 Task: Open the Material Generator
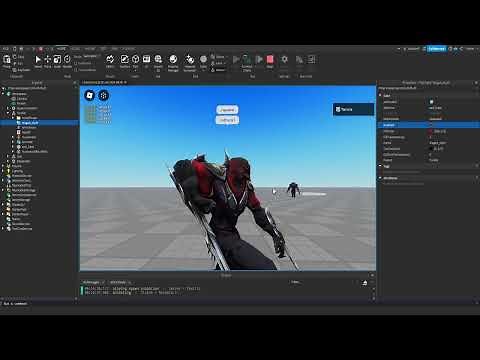tap(190, 59)
